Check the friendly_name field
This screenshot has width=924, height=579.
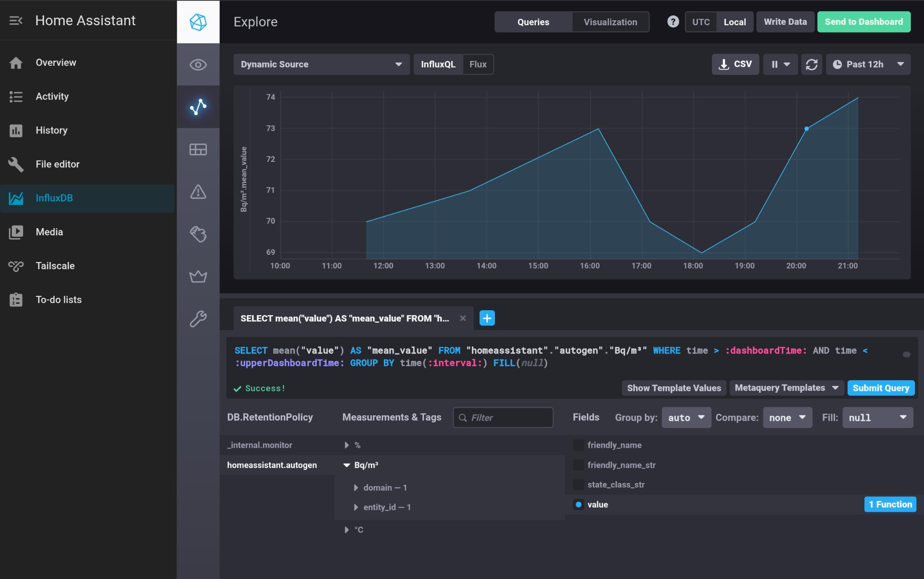tap(578, 445)
